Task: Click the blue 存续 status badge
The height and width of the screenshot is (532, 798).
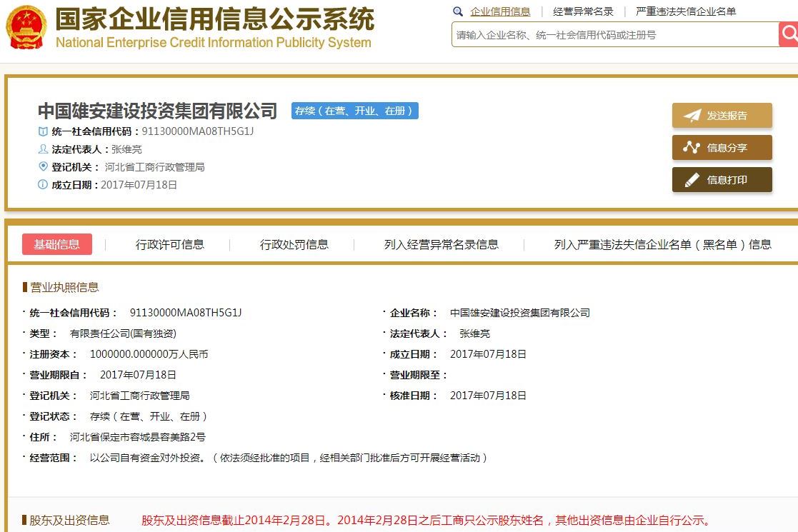Action: pos(355,111)
